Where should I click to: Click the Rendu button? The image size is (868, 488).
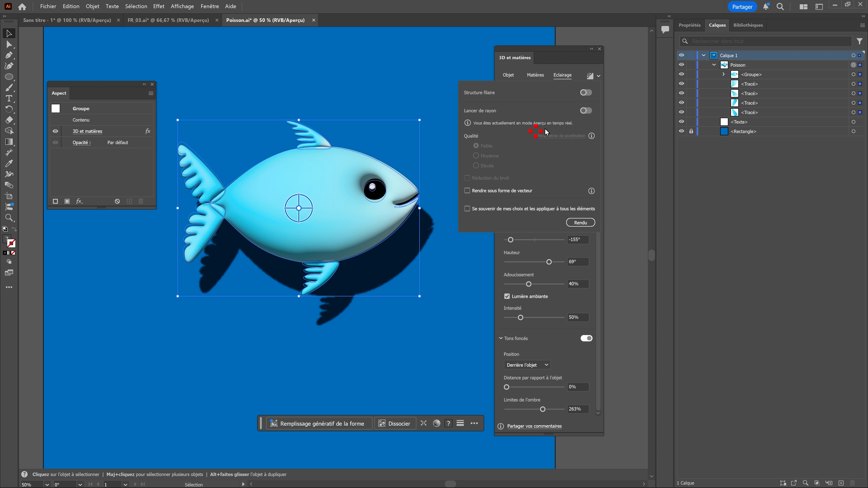[x=580, y=223]
